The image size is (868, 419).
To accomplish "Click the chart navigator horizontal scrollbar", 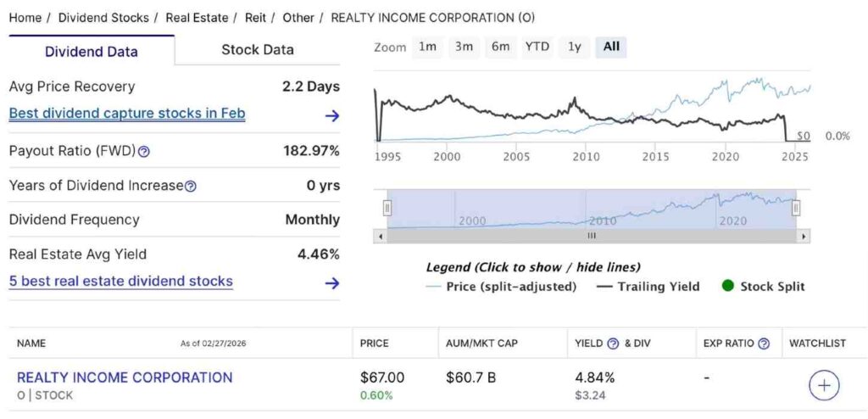I will tap(592, 236).
